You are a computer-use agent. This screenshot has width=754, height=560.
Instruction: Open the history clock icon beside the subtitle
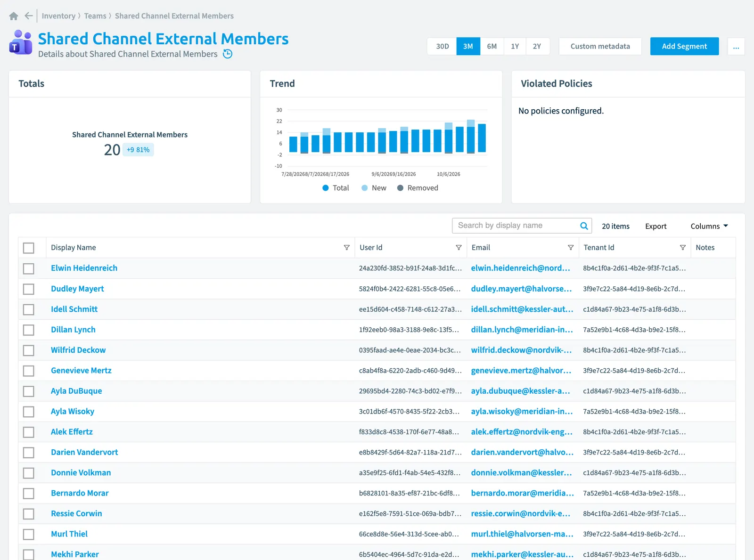pyautogui.click(x=228, y=54)
